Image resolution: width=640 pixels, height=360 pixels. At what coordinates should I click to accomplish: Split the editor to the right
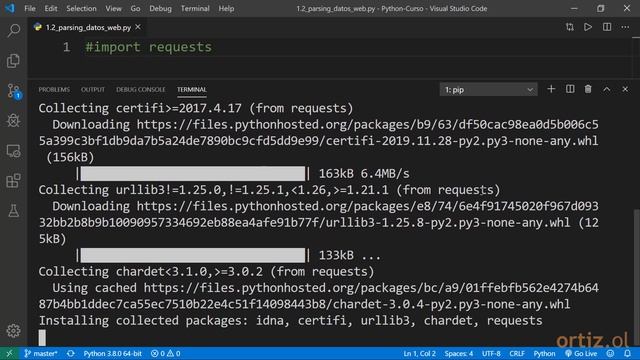click(607, 27)
